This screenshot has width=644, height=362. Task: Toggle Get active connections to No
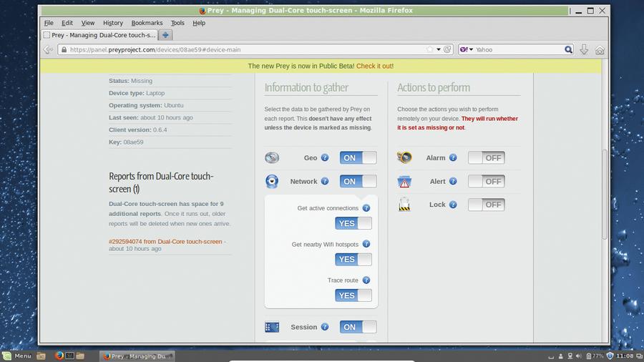point(353,223)
